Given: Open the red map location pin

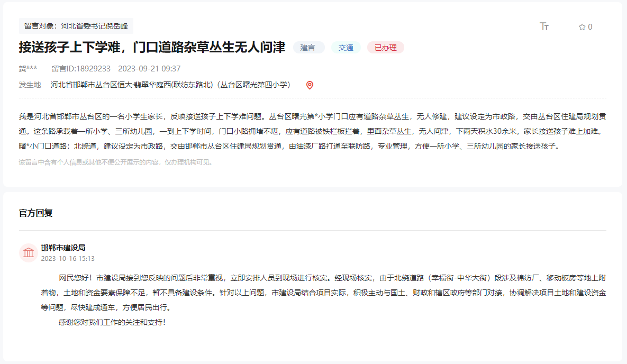Looking at the screenshot, I should tap(310, 85).
